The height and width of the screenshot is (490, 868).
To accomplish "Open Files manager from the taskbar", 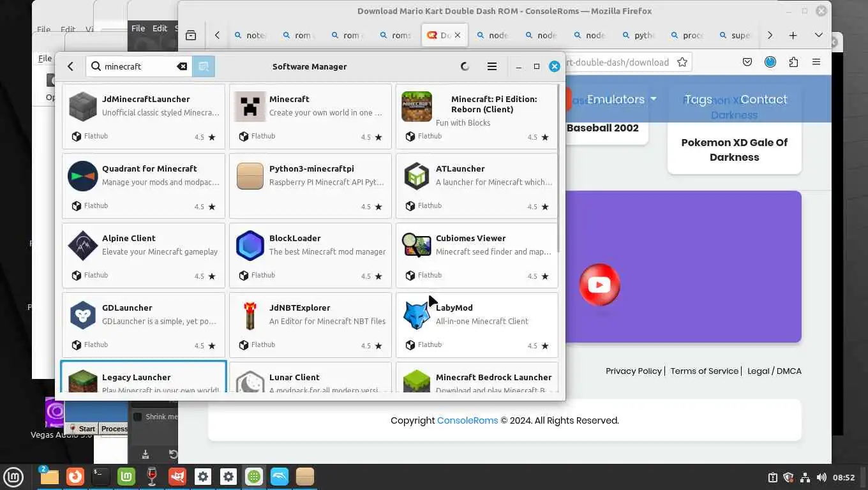I will tap(49, 477).
